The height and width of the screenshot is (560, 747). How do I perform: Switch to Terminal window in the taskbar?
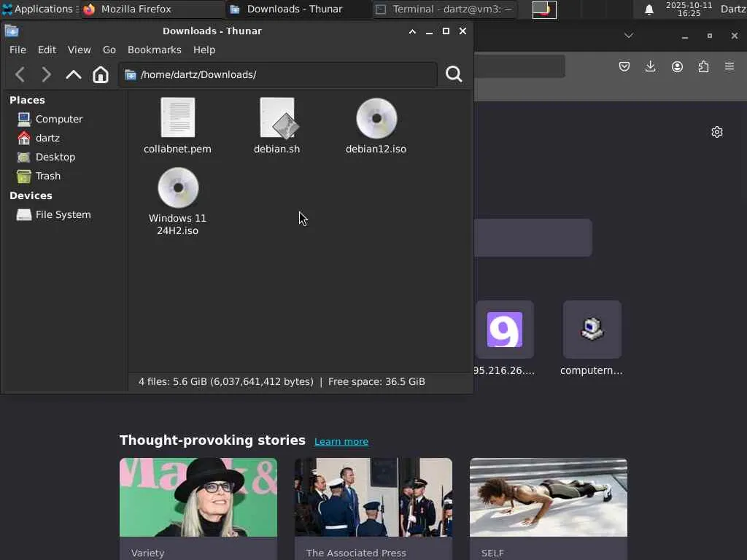pyautogui.click(x=445, y=9)
